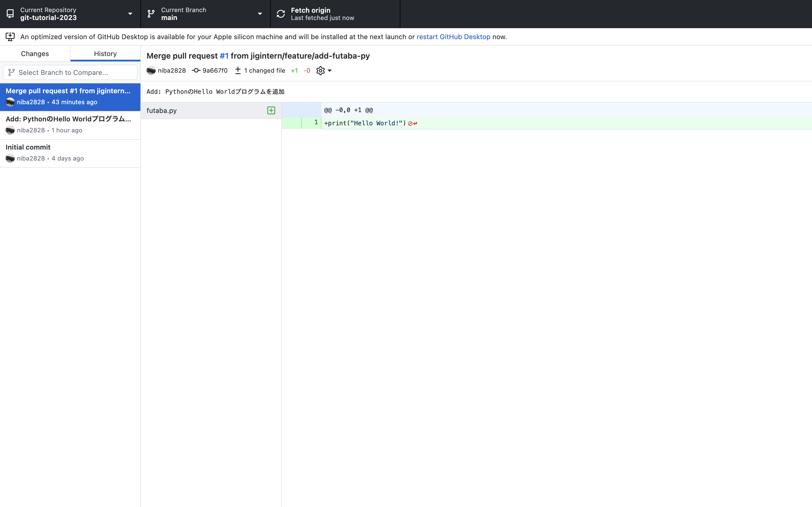The height and width of the screenshot is (507, 812).
Task: Open diff settings gear icon
Action: click(321, 70)
